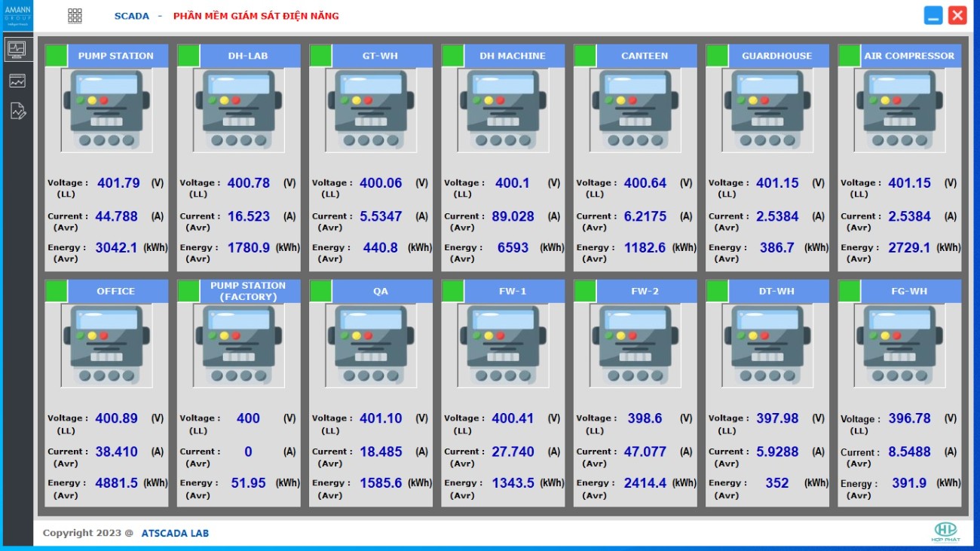Viewport: 980px width, 551px height.
Task: Select the GUARDHOUSE header label
Action: pyautogui.click(x=776, y=56)
